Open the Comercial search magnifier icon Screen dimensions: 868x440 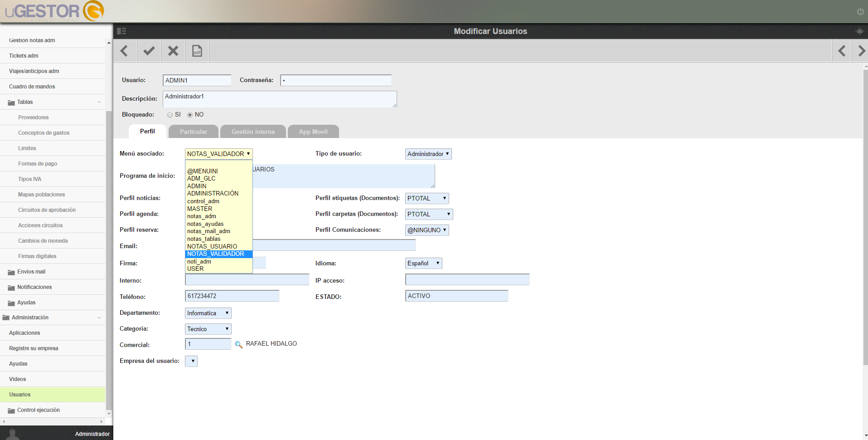(238, 345)
